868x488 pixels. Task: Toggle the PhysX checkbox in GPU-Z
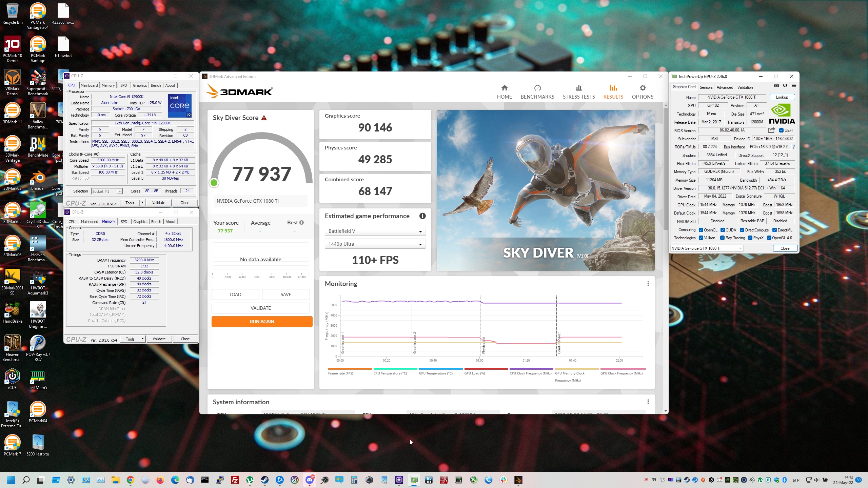pyautogui.click(x=750, y=238)
